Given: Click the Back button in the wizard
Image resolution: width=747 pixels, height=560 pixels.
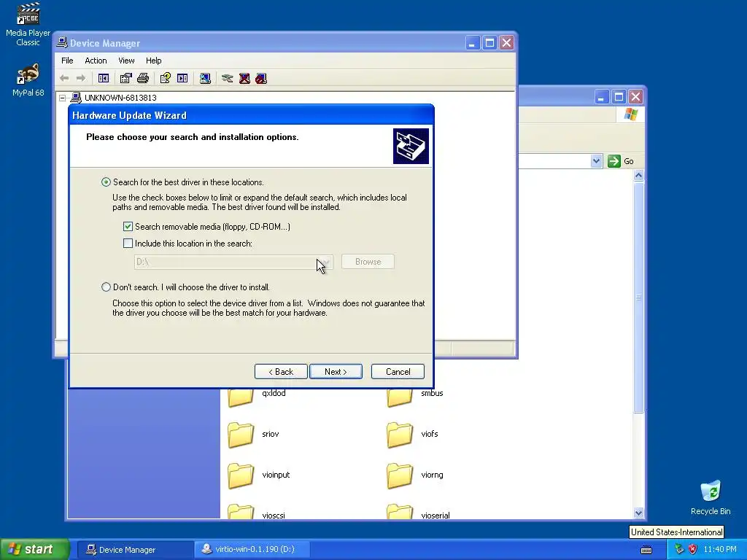Looking at the screenshot, I should click(x=281, y=371).
